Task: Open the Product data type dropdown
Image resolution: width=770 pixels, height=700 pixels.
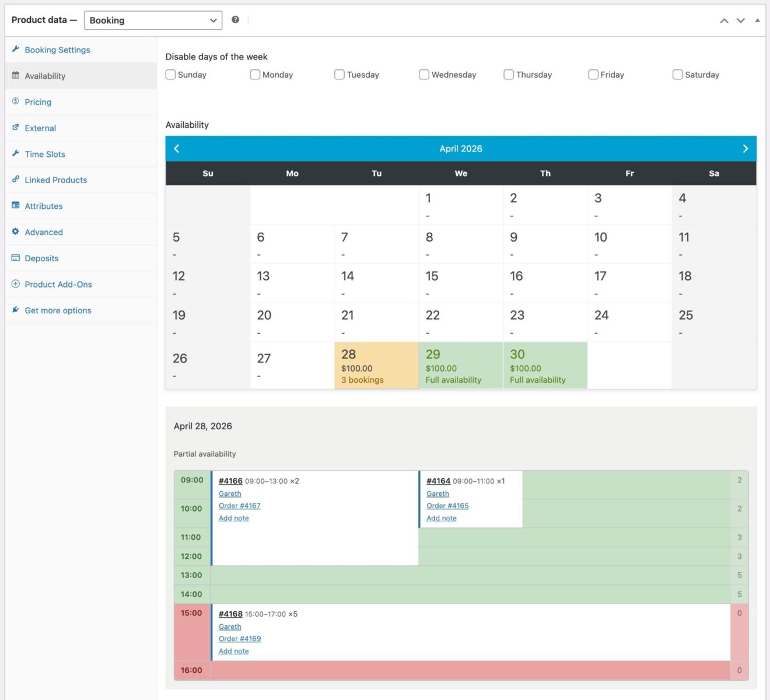Action: tap(153, 20)
